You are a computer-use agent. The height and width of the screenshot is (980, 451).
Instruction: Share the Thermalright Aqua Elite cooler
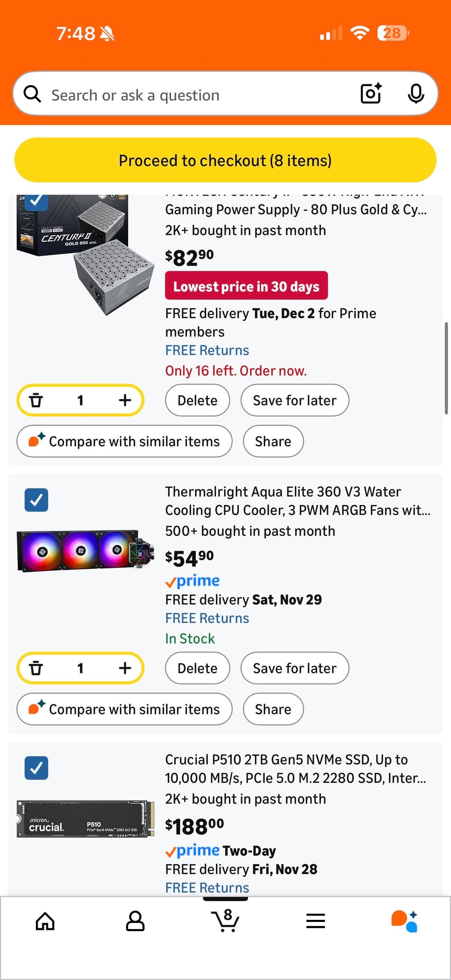273,709
